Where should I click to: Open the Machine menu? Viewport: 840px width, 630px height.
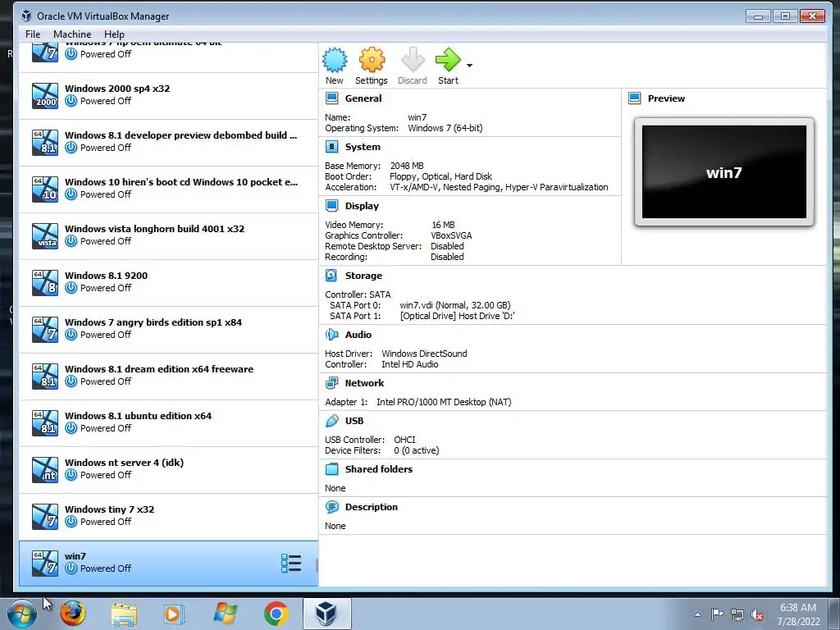(x=72, y=34)
